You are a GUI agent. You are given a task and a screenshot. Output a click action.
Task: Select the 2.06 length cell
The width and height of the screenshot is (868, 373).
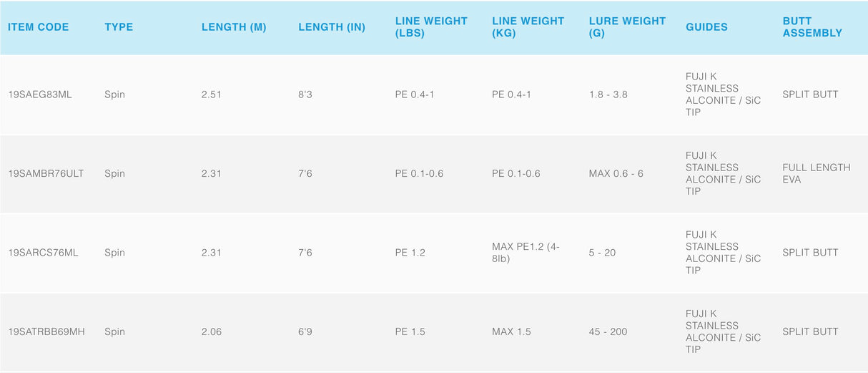pyautogui.click(x=212, y=331)
